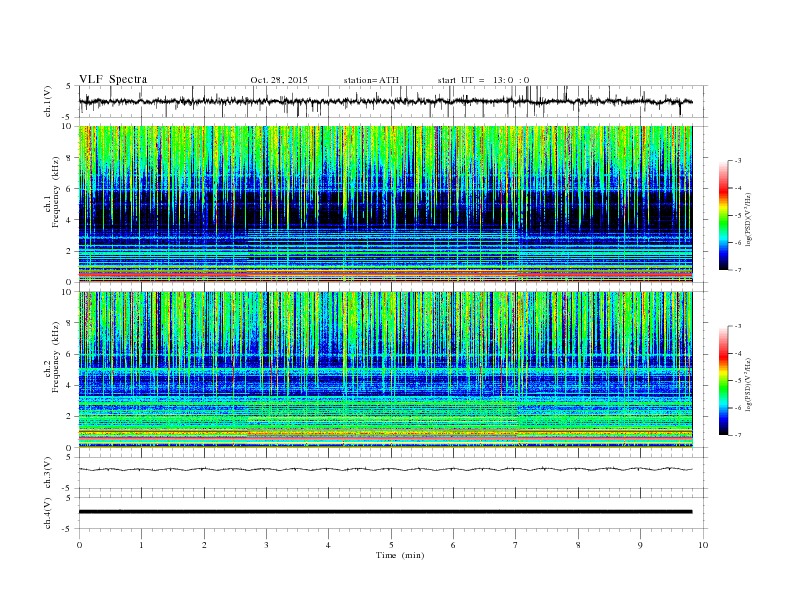Image resolution: width=792 pixels, height=612 pixels.
Task: Click the ch.1 spectrogram panel
Action: point(385,204)
